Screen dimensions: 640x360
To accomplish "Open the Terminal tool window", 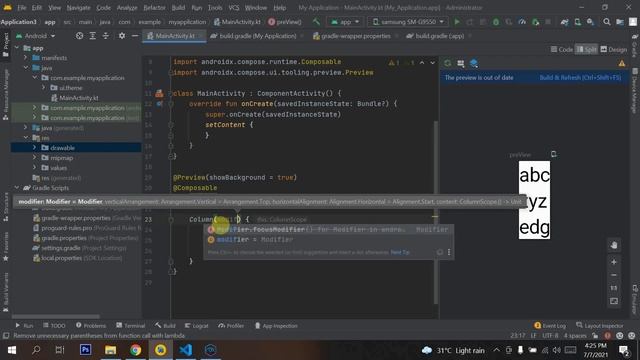I will [131, 325].
